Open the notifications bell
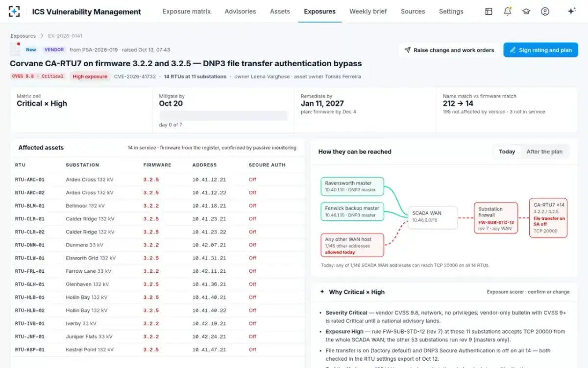588x368 pixels. (508, 11)
